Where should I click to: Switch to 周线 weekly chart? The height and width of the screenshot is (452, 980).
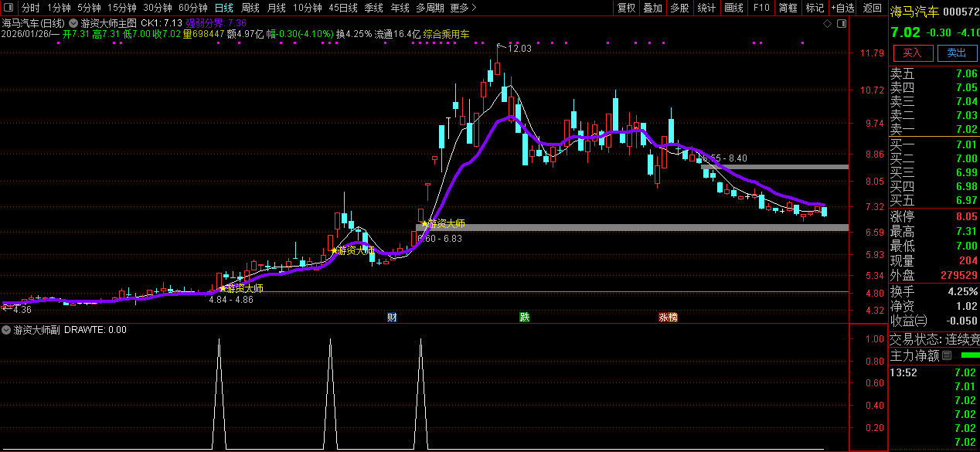(x=250, y=8)
